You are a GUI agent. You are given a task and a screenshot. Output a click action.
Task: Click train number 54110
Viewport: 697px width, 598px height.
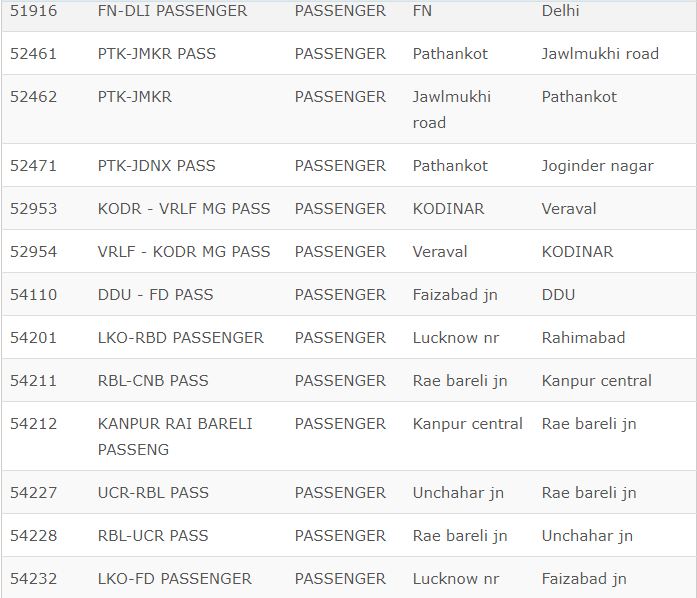(x=33, y=295)
